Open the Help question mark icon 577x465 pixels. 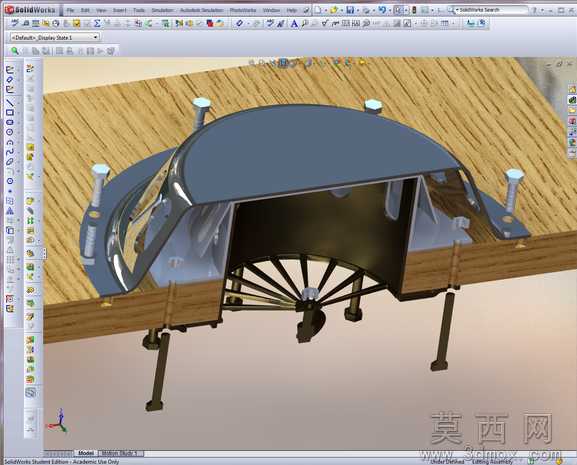point(535,10)
